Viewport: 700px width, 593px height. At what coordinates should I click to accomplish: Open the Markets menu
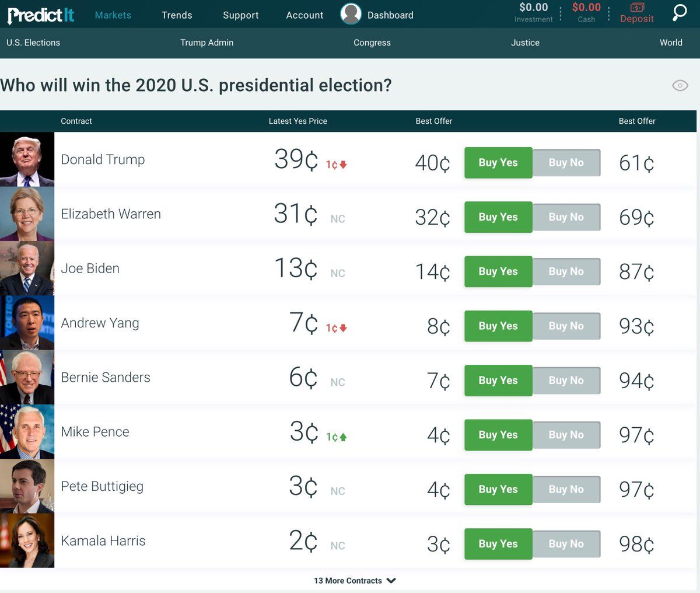click(113, 15)
